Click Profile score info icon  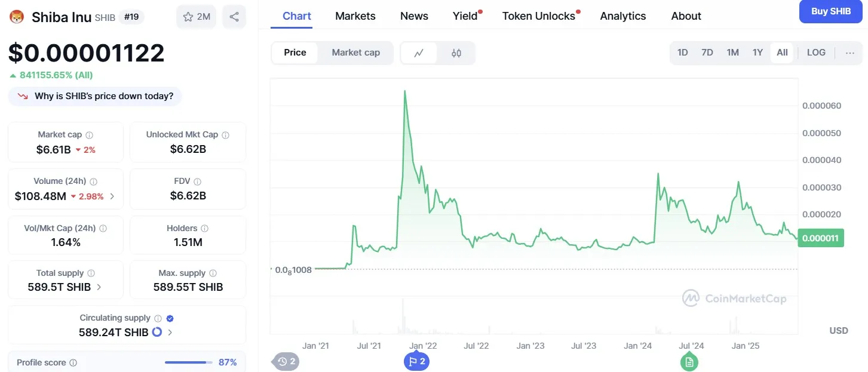point(73,362)
